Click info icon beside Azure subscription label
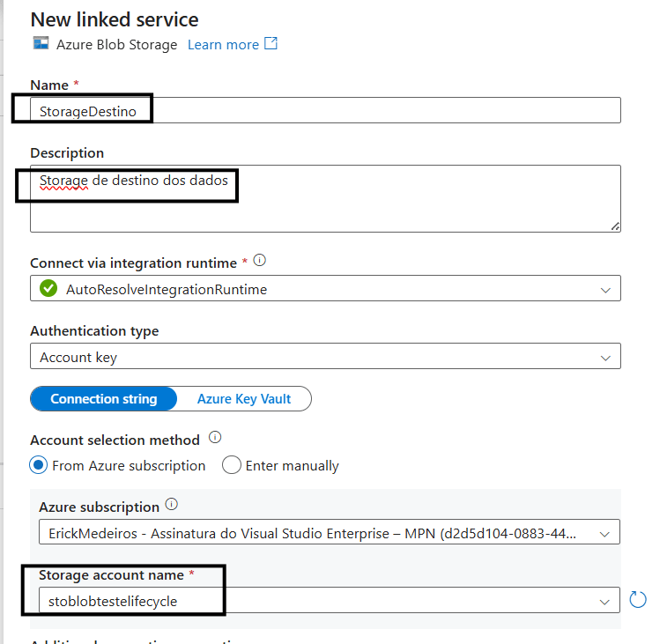 tap(172, 506)
